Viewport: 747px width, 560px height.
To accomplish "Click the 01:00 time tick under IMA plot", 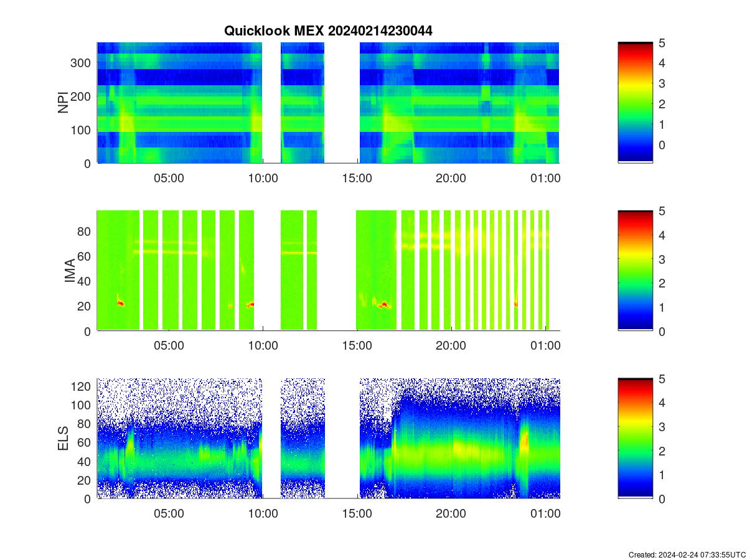I will (x=545, y=345).
